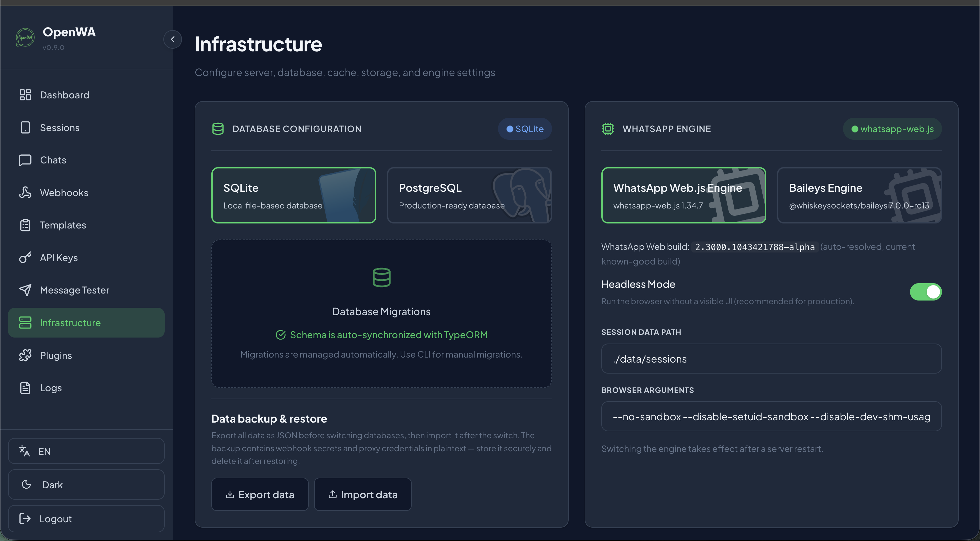Viewport: 980px width, 541px height.
Task: Click the WhatsApp Engine chip icon
Action: 608,129
